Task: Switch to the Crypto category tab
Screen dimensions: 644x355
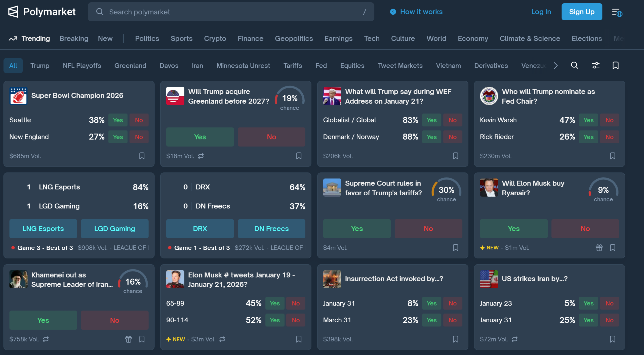Action: coord(215,38)
